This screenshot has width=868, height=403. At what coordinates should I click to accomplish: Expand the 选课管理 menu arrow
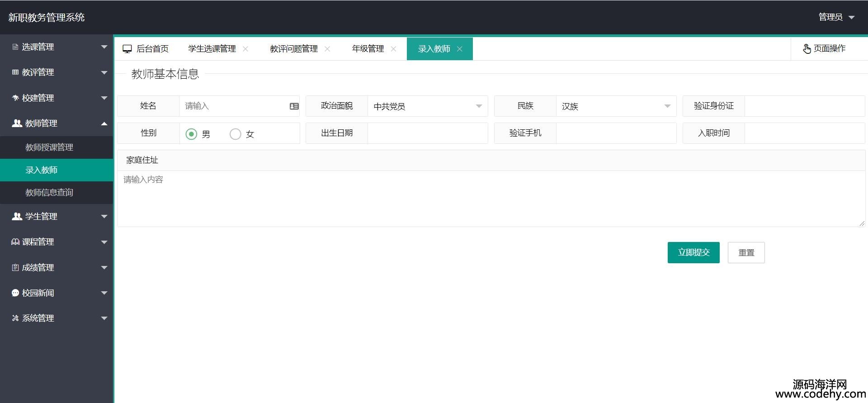click(104, 47)
